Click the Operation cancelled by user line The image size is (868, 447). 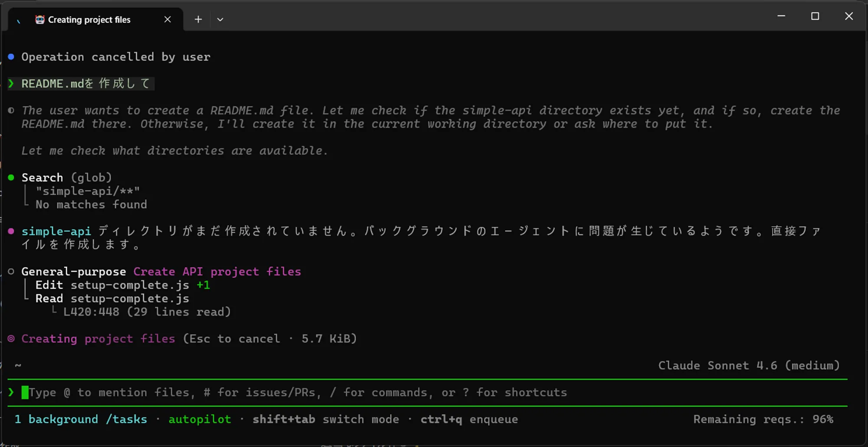[x=116, y=57]
